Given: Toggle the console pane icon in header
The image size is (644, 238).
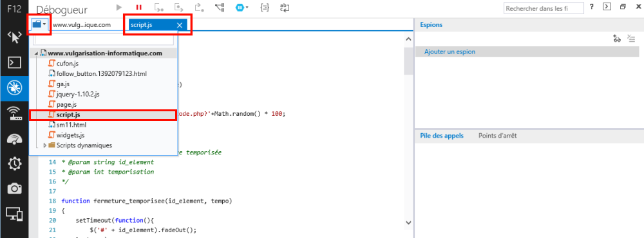Looking at the screenshot, I should point(607,7).
